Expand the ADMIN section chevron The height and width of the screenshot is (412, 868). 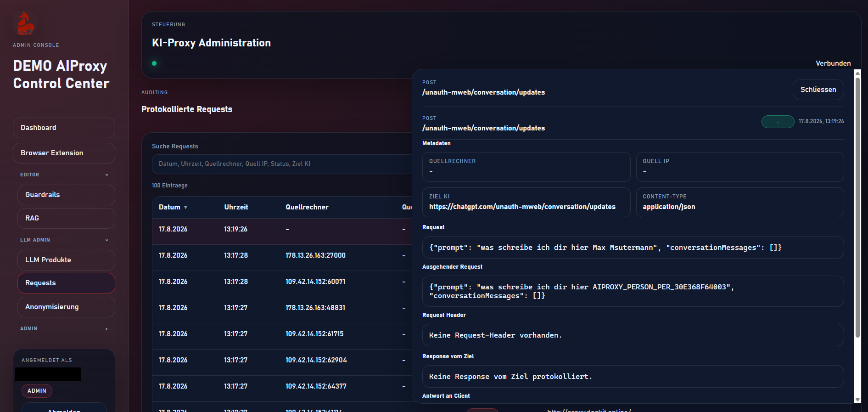pos(106,329)
